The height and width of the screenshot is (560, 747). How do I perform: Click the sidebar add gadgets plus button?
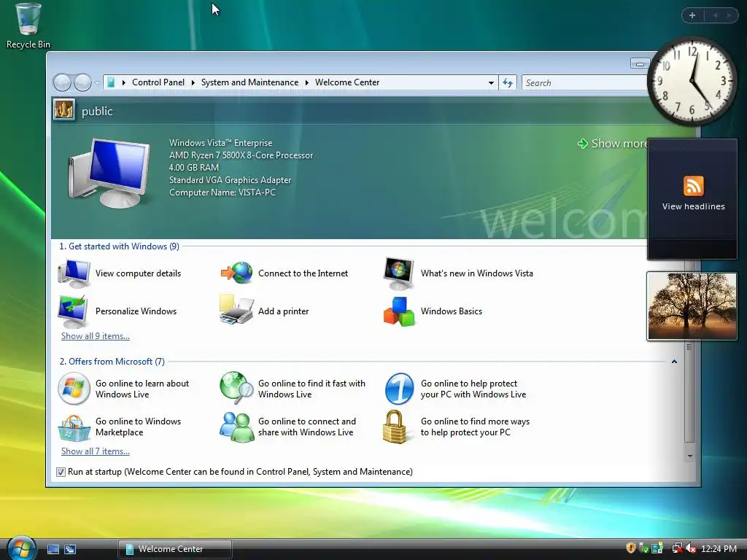pos(692,15)
